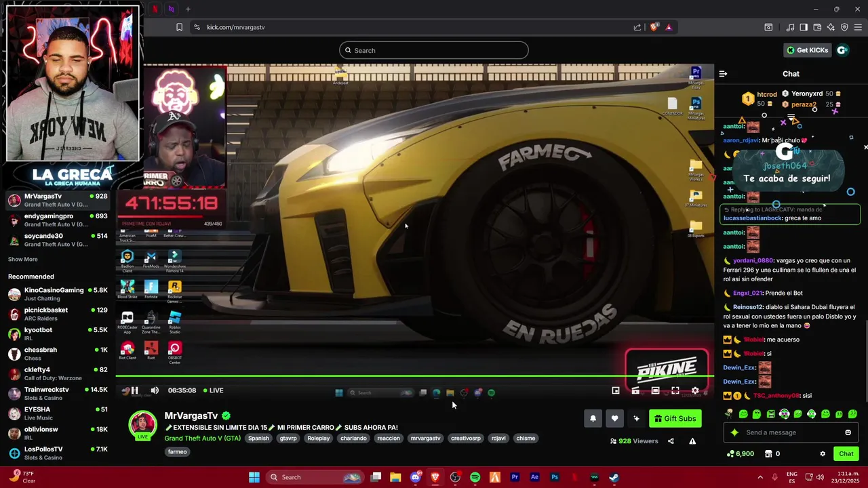Jump to LIVE in the player
868x488 pixels.
pyautogui.click(x=213, y=390)
